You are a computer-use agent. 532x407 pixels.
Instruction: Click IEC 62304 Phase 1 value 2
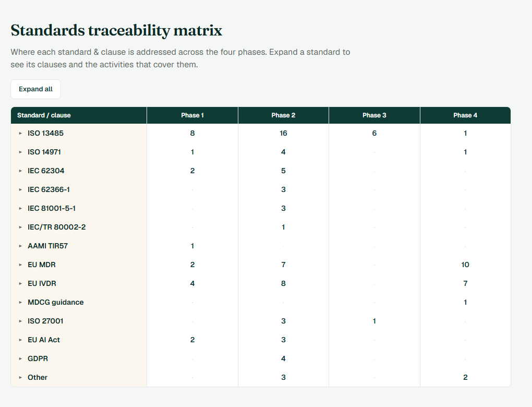[x=192, y=171]
